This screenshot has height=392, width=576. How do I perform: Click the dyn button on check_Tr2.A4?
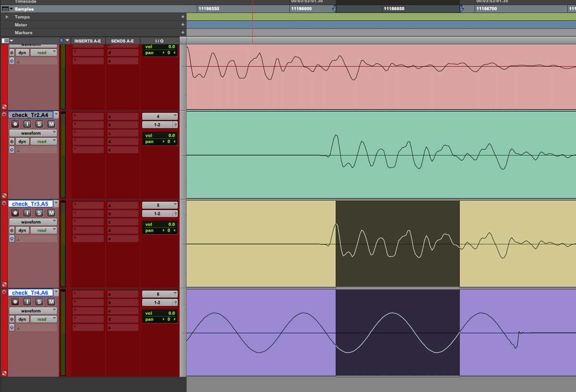(x=23, y=142)
